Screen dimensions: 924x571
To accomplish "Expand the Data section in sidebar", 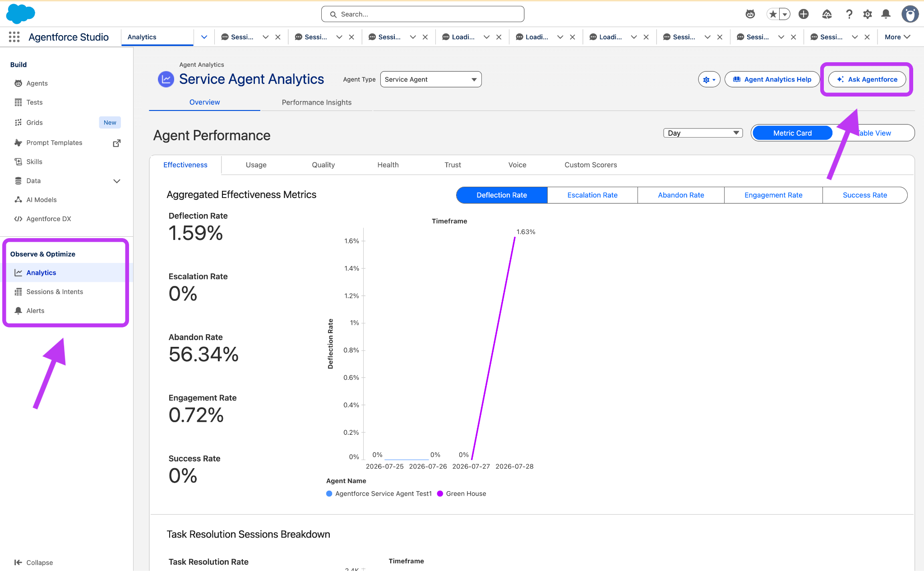I will pos(116,181).
